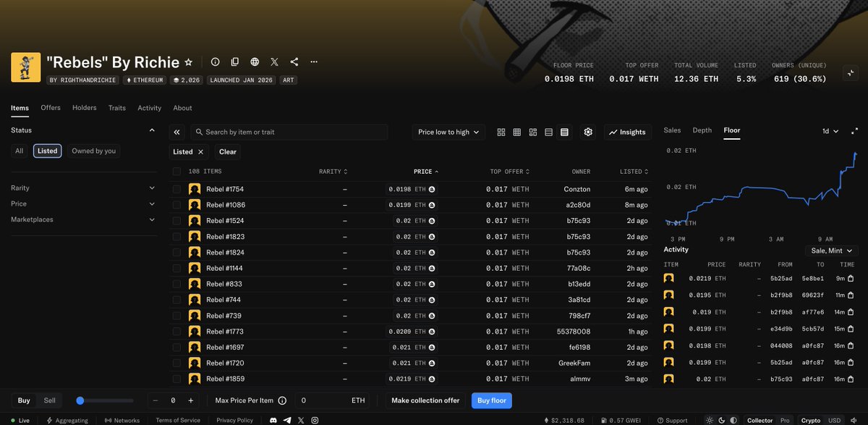The image size is (868, 425).
Task: Click the Buy floor button
Action: coord(492,400)
